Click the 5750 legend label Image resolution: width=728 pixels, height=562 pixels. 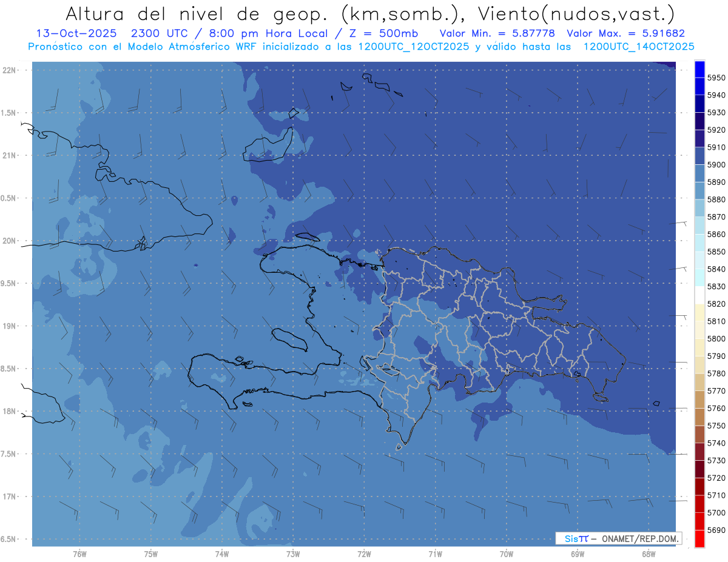(716, 426)
